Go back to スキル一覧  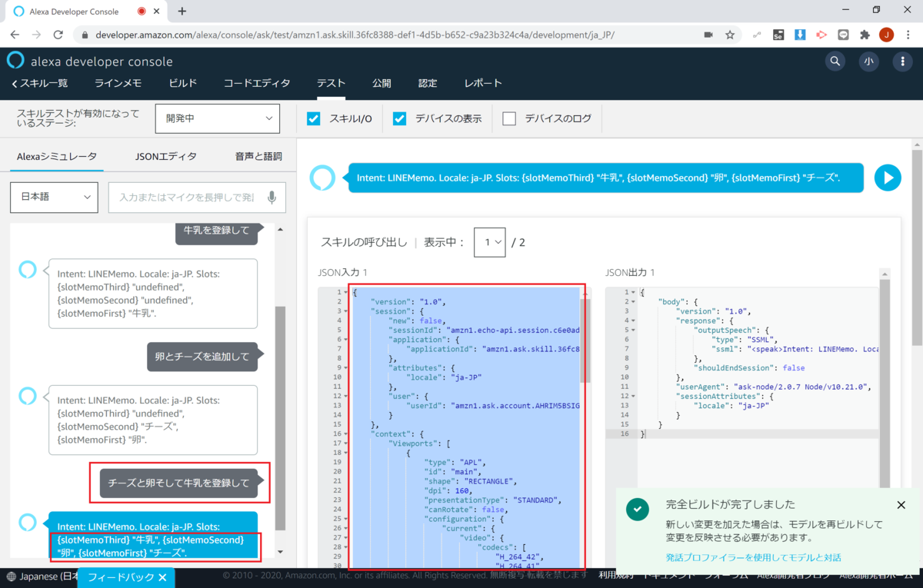pyautogui.click(x=40, y=83)
